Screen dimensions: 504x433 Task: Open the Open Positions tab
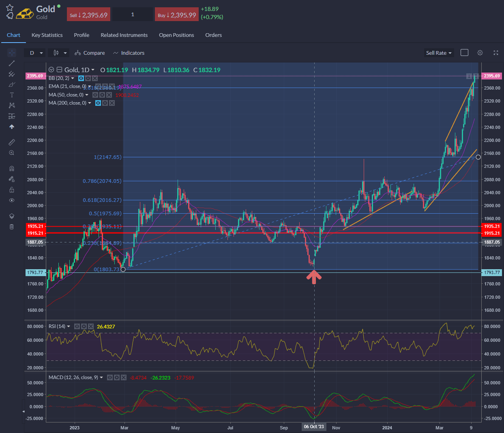click(x=176, y=35)
